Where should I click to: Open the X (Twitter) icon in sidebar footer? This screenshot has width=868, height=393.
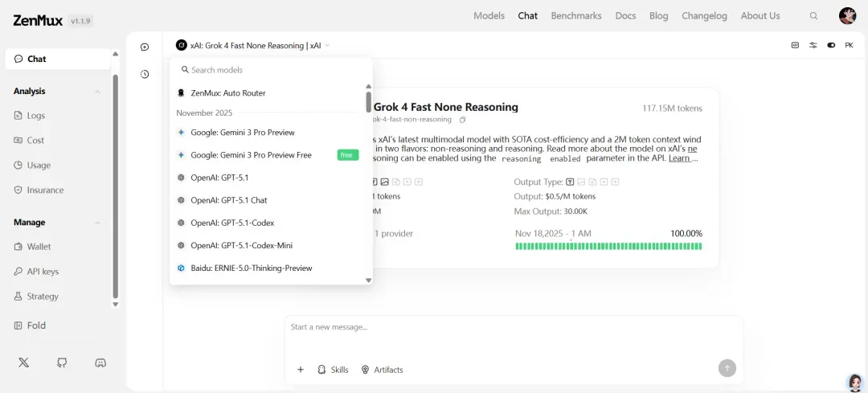coord(23,362)
